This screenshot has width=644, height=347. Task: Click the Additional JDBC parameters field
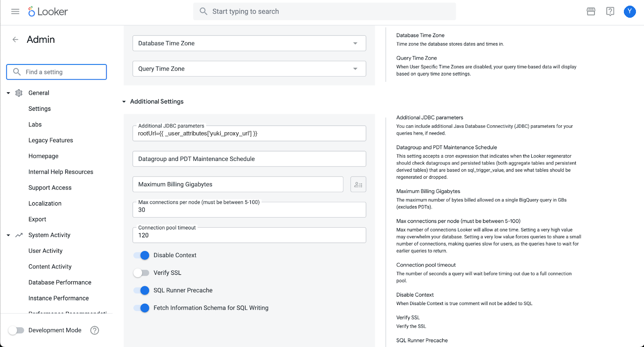point(249,133)
